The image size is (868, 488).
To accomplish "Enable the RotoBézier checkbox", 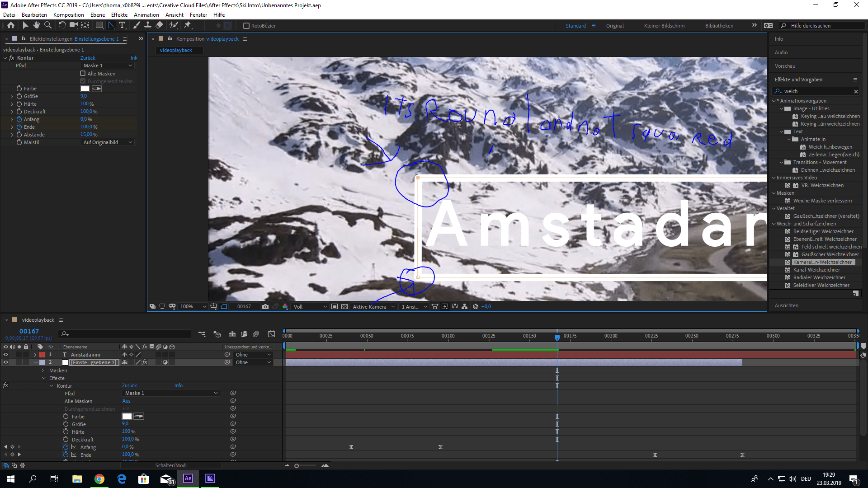I will point(246,26).
